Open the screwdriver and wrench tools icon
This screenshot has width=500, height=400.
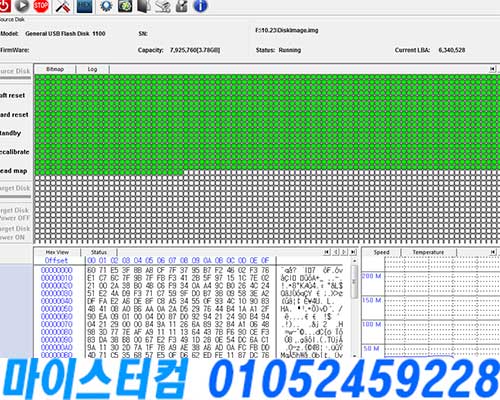pos(63,6)
